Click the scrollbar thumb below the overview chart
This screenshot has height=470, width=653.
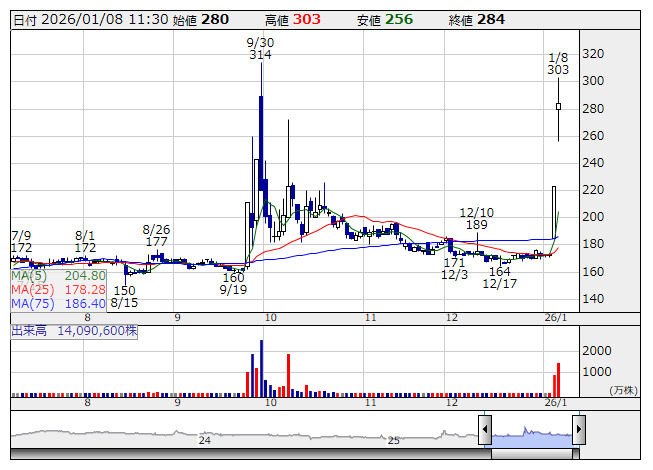[531, 454]
